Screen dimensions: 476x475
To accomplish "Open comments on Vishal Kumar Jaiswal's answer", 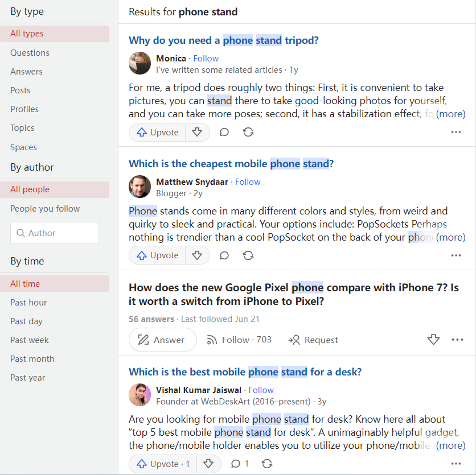I will tap(240, 464).
